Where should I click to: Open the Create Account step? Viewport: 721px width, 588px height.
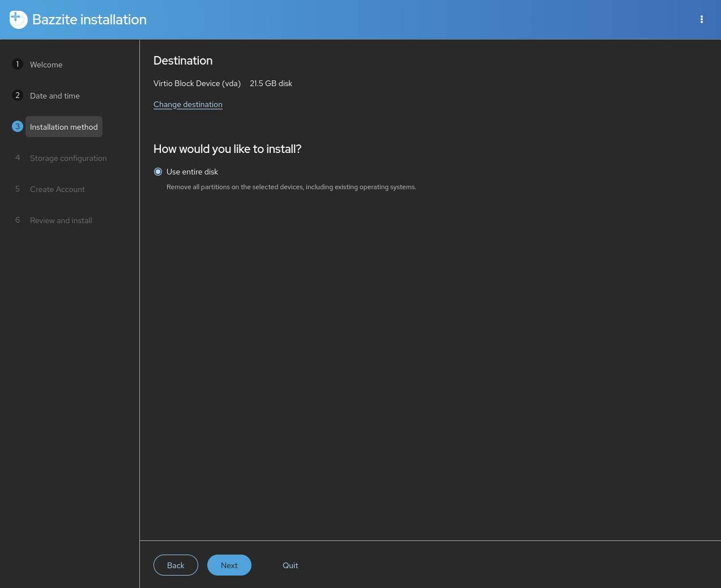pos(57,189)
